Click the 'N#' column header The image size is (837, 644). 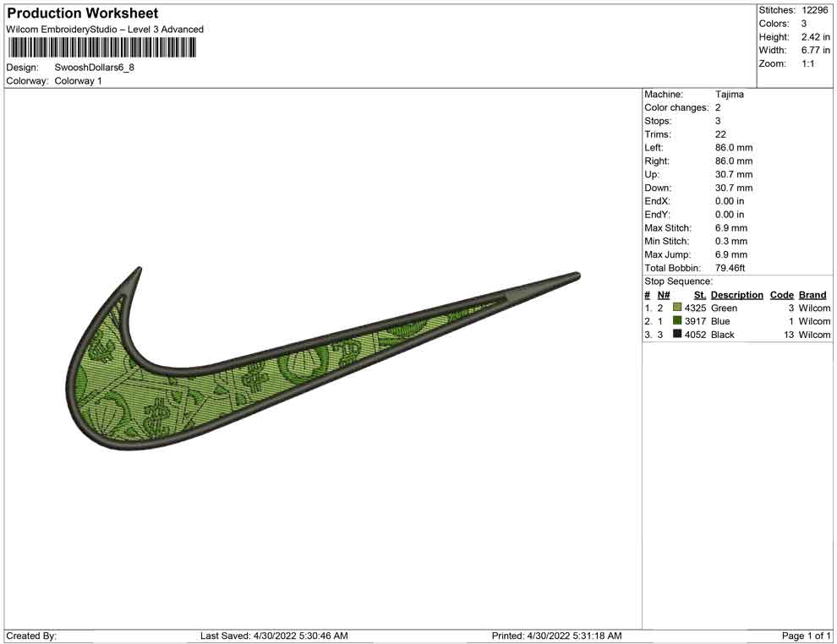click(x=664, y=295)
